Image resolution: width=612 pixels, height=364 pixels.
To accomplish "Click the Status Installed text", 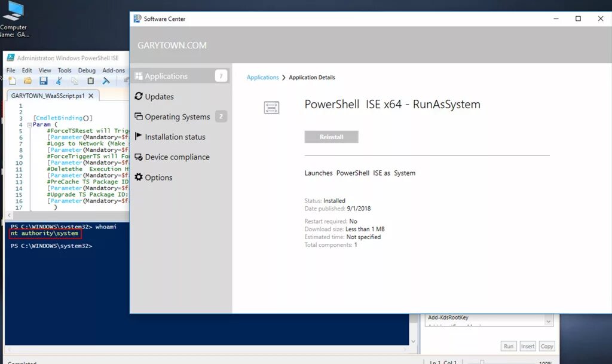I will 325,201.
